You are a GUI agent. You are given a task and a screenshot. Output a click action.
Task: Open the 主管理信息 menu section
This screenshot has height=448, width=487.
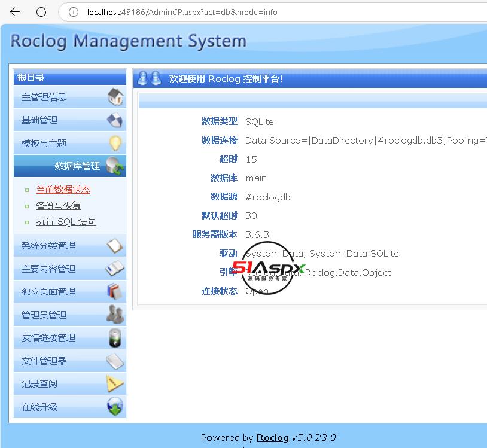click(70, 97)
